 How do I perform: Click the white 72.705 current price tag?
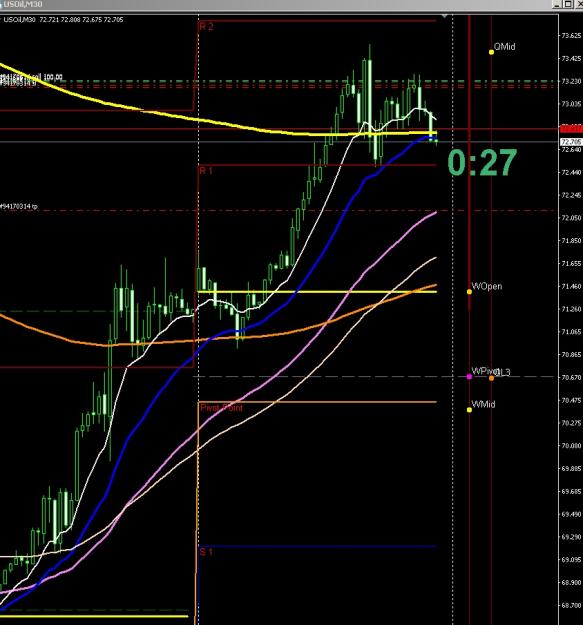(571, 142)
